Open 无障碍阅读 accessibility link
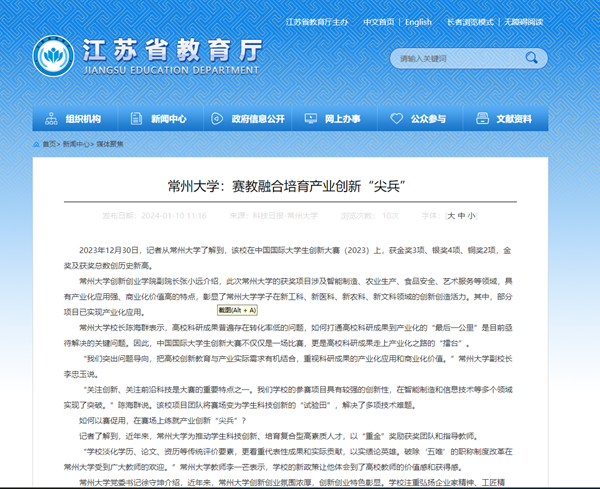 coord(523,22)
